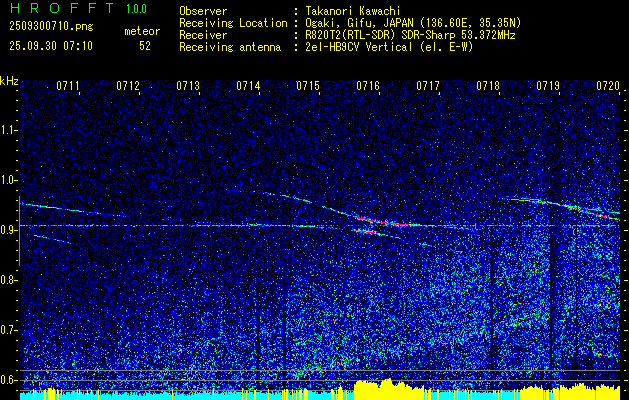The height and width of the screenshot is (400, 629).
Task: Click time marker 0712
Action: click(128, 86)
